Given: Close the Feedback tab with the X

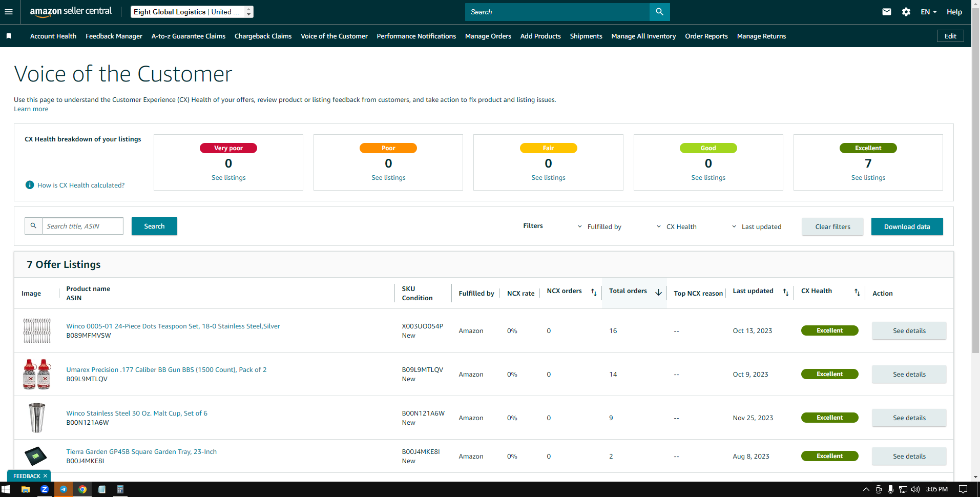Looking at the screenshot, I should click(45, 476).
